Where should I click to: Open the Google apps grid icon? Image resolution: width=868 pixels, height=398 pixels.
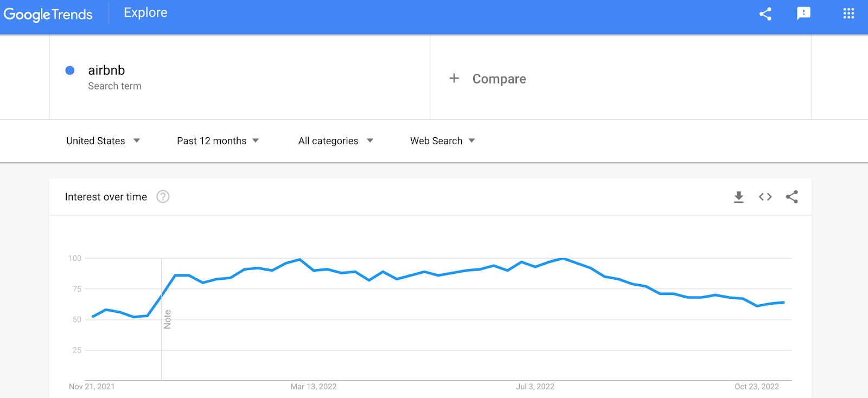[848, 14]
